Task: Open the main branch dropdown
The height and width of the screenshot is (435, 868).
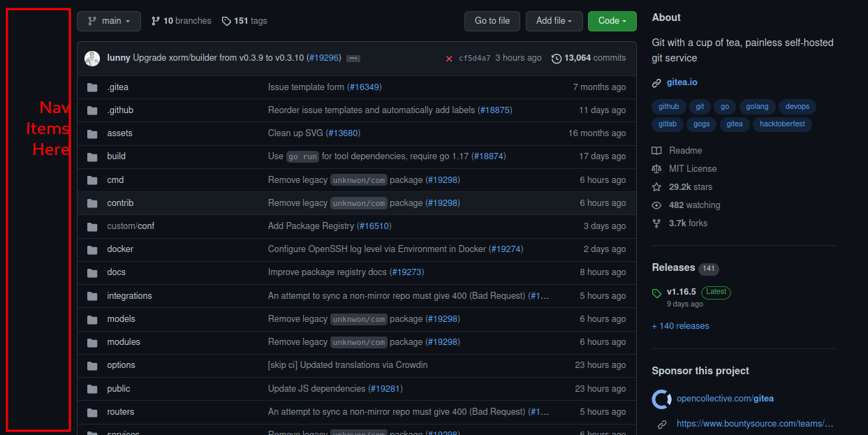Action: 109,21
